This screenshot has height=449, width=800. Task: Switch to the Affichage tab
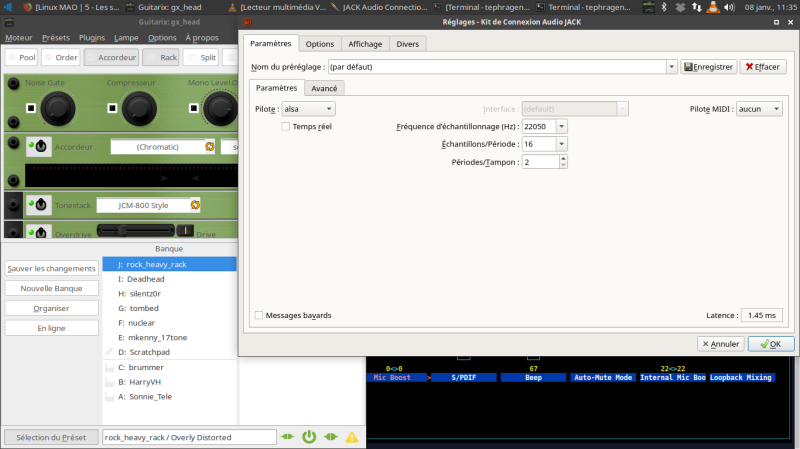click(365, 44)
